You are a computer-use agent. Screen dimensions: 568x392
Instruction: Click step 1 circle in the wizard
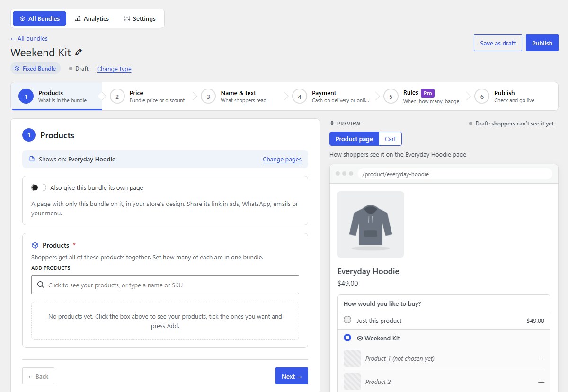click(26, 97)
